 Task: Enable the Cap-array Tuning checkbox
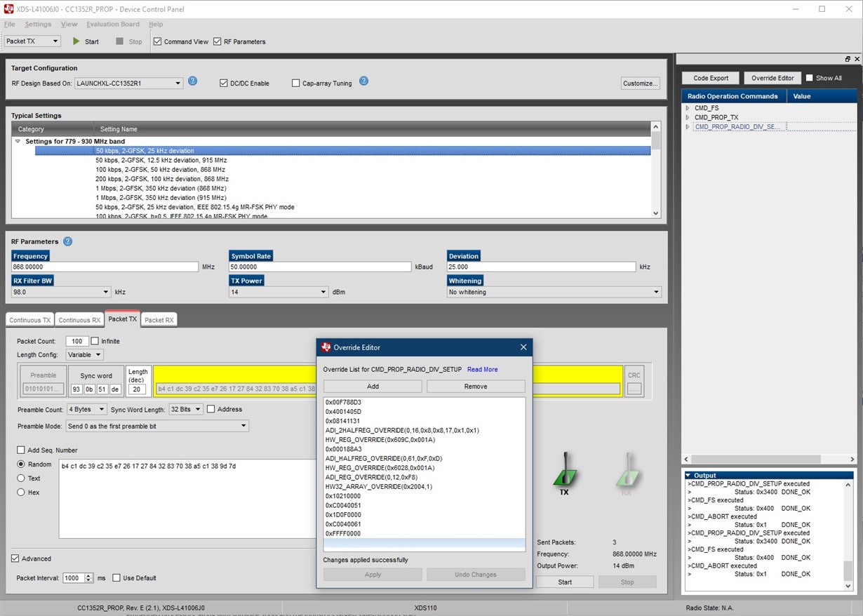[x=295, y=83]
